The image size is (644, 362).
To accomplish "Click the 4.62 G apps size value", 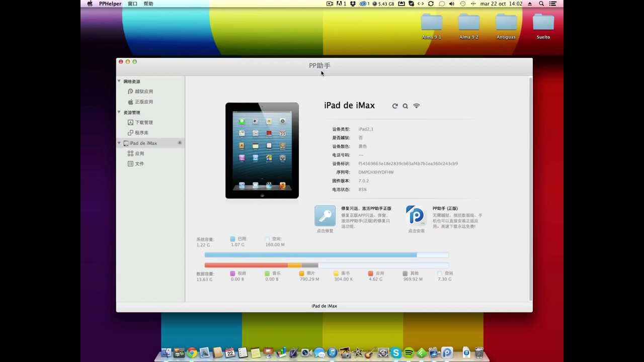I will 375,279.
